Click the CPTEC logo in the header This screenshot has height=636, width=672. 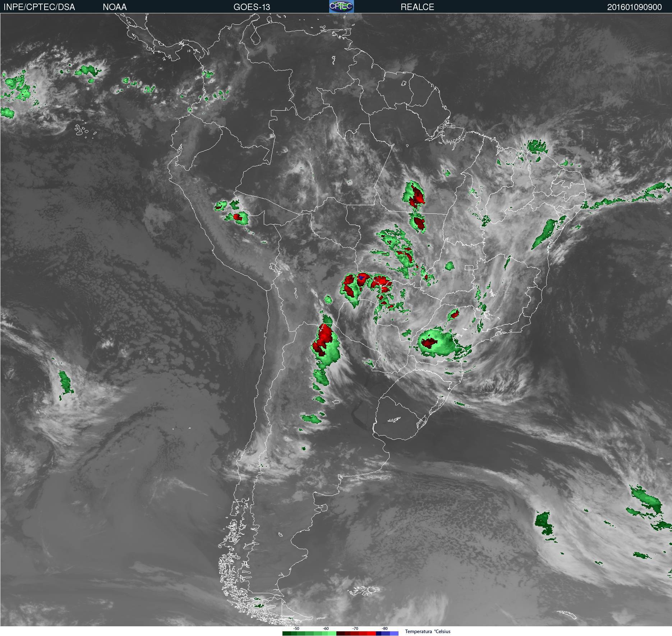click(x=341, y=6)
